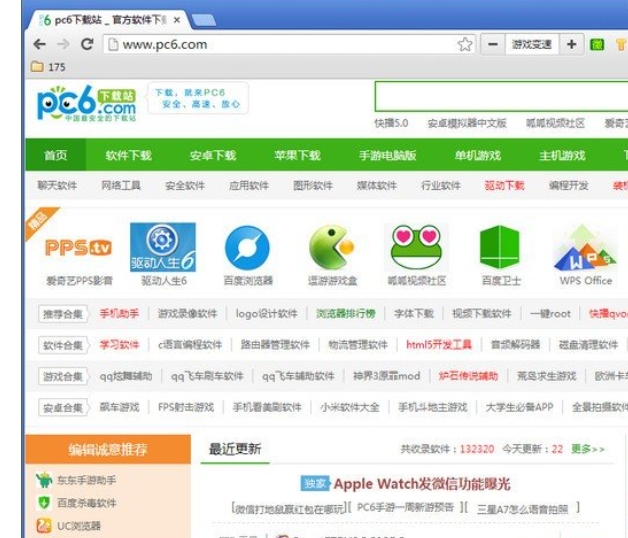Open the PC6手游一周新游预告 link
628x538 pixels.
(405, 508)
